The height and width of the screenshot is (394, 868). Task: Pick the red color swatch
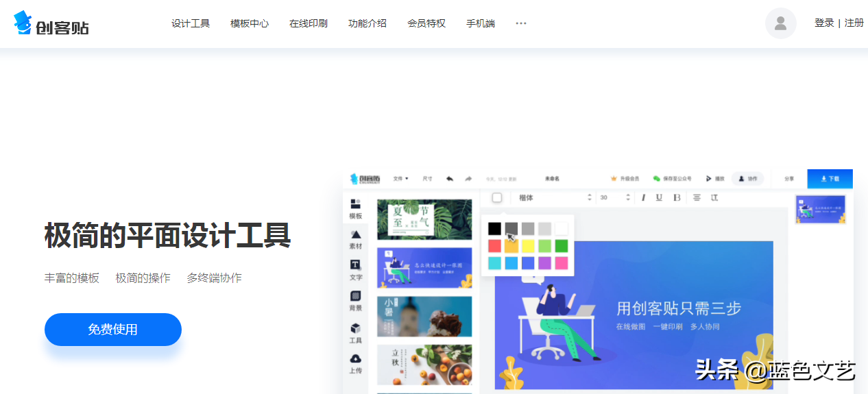(494, 245)
